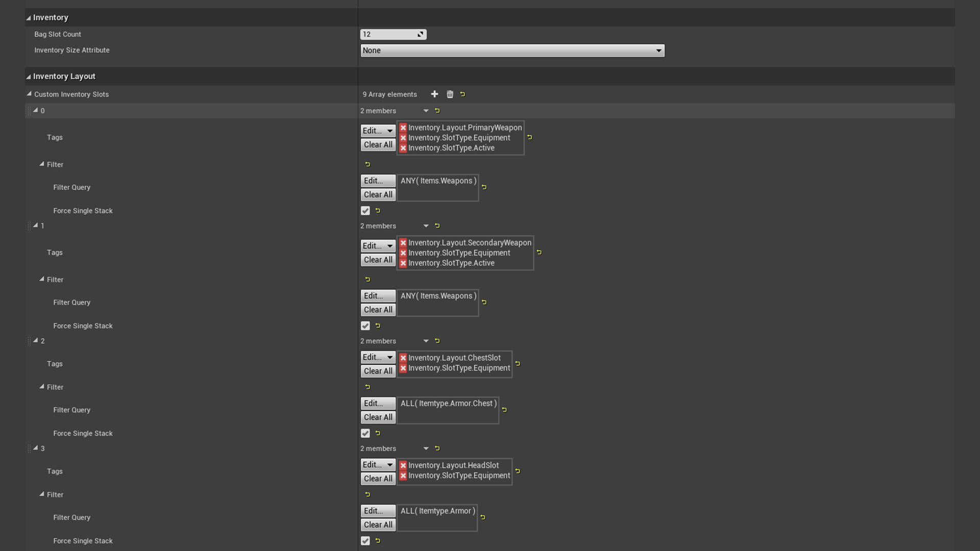Image resolution: width=980 pixels, height=551 pixels.
Task: Select the Inventory Size Attribute dropdown
Action: tap(512, 50)
